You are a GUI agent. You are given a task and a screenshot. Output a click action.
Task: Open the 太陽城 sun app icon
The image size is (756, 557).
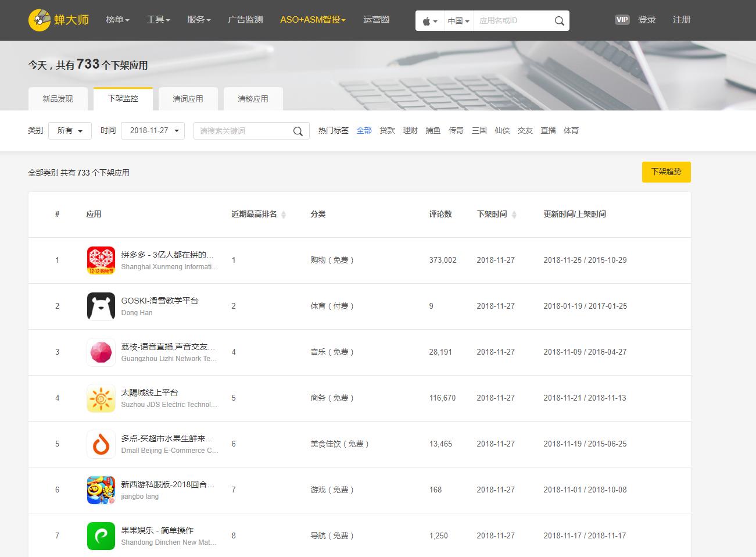[x=101, y=398]
